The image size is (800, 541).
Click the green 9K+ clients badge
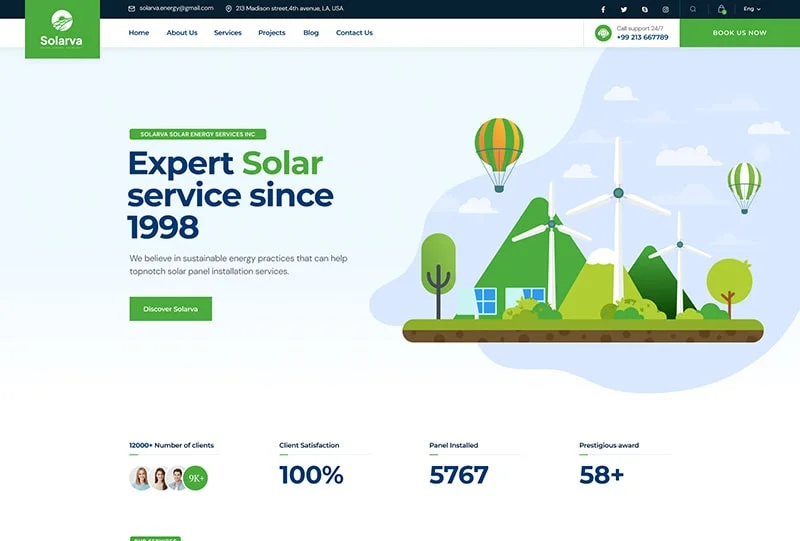196,479
